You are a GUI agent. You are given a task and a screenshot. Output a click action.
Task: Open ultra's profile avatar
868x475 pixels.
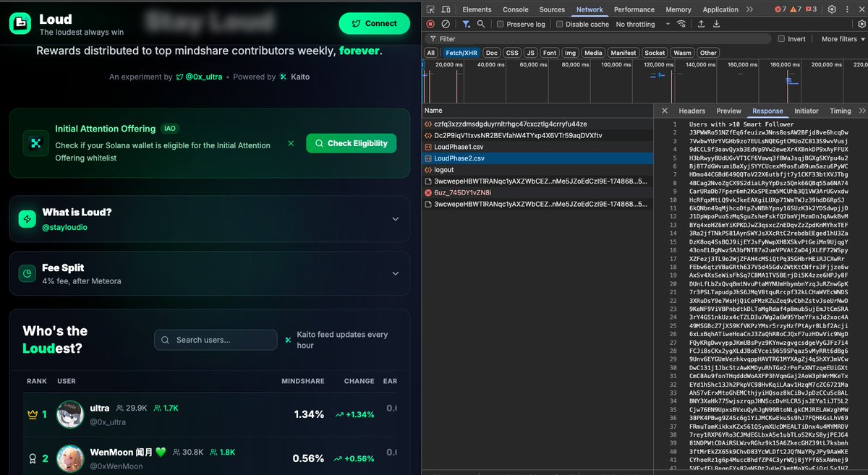click(x=69, y=414)
